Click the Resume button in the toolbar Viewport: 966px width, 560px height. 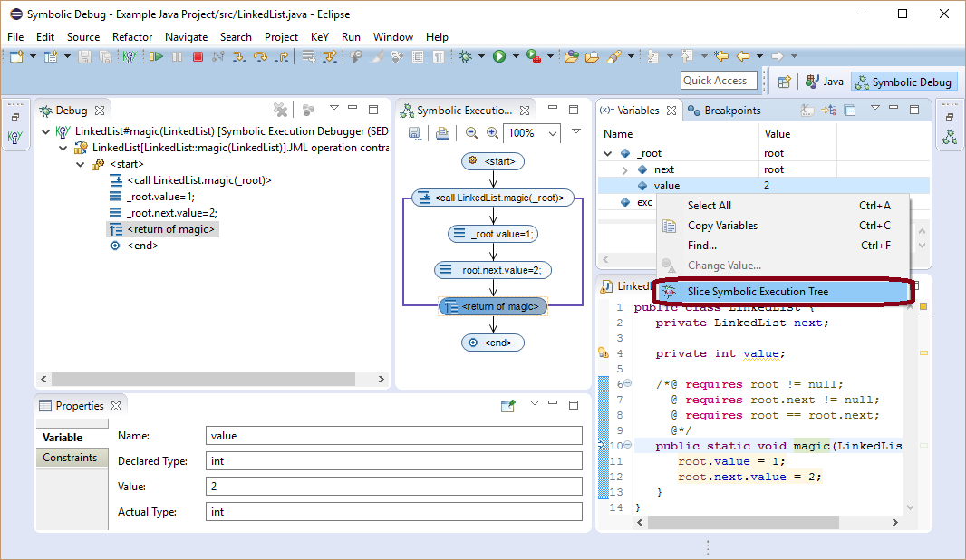click(156, 57)
